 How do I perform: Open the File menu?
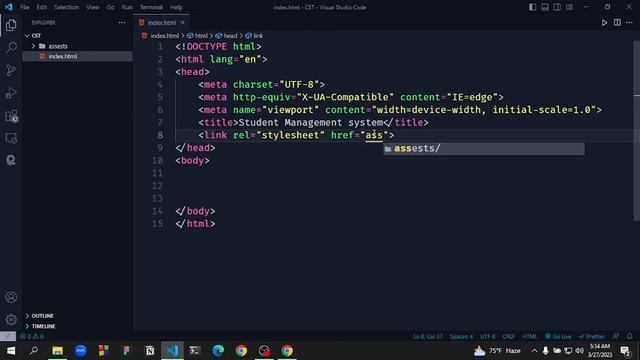click(24, 7)
